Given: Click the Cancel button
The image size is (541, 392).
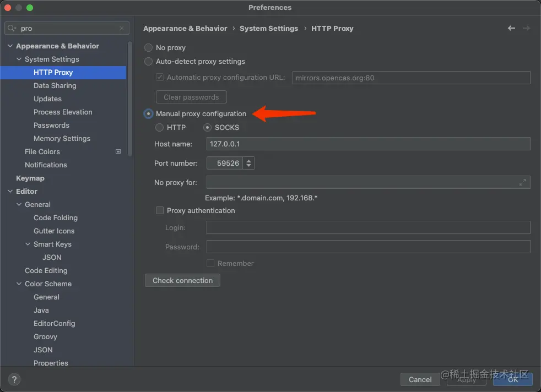Looking at the screenshot, I should [420, 379].
